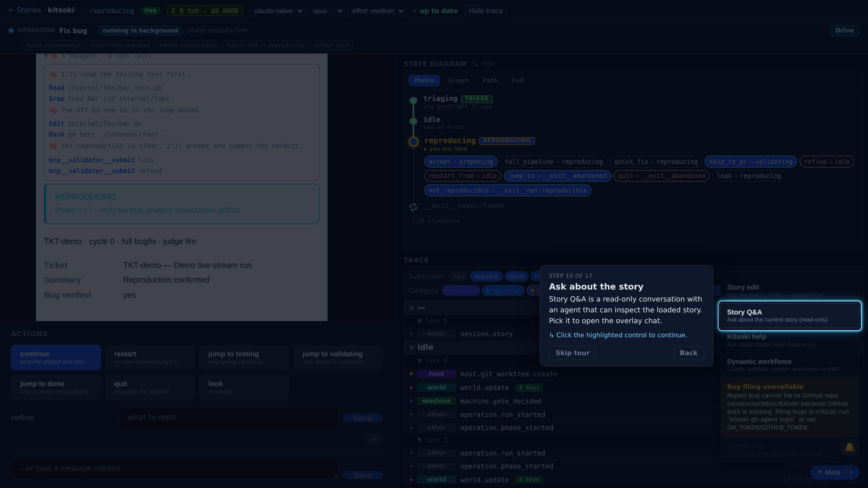Viewport: 868px width, 488px height.
Task: Click Back in the tour popup
Action: point(688,353)
